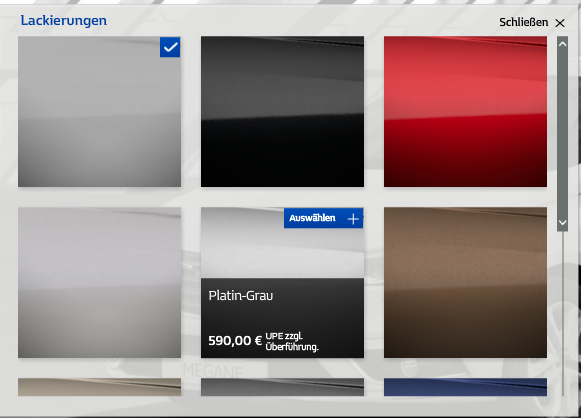The image size is (581, 418).
Task: Select the light silver paint swatch
Action: click(x=99, y=282)
